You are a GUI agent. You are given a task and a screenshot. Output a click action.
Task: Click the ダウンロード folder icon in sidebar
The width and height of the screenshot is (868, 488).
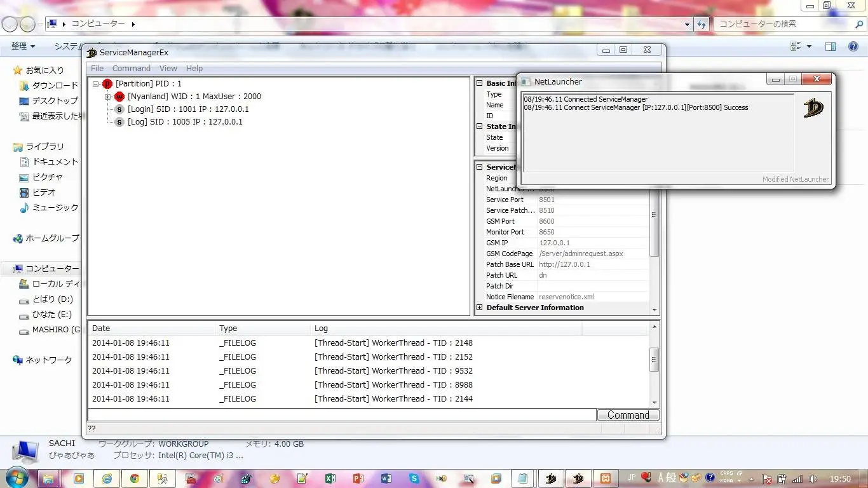click(x=24, y=86)
